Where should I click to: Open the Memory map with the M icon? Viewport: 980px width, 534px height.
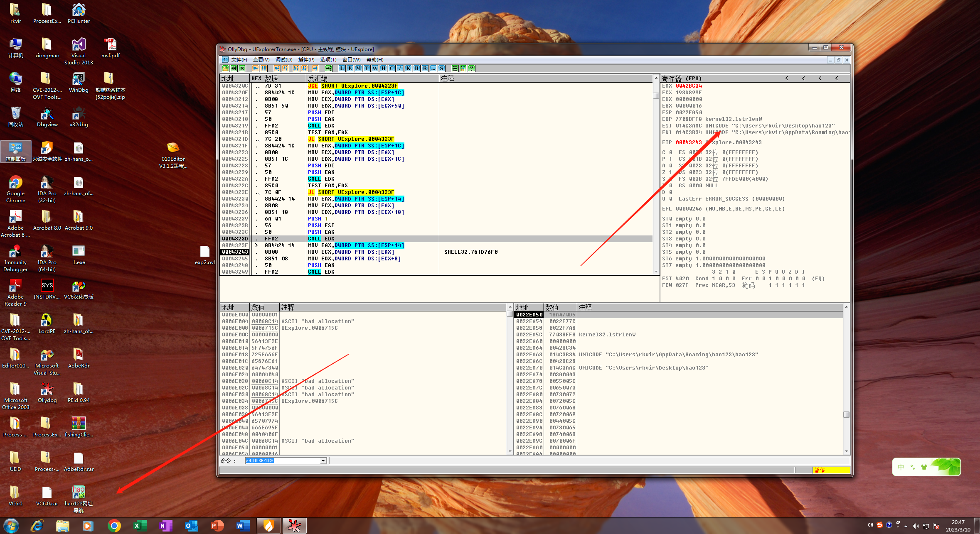[358, 68]
